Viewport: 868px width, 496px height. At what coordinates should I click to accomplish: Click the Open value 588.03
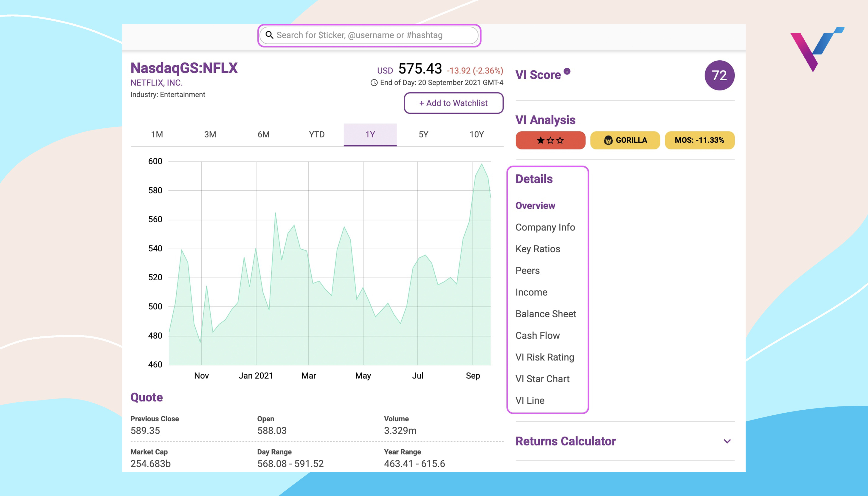pos(272,431)
